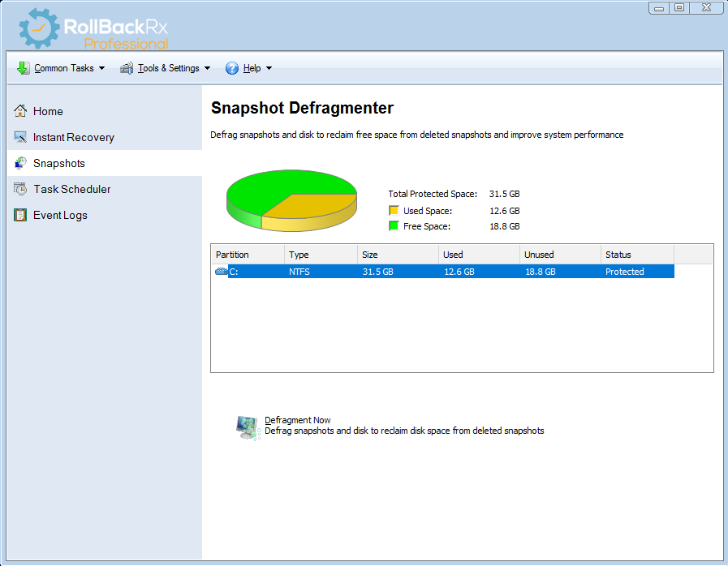Click the Snapshots sidebar icon
Image resolution: width=728 pixels, height=566 pixels.
[x=20, y=163]
